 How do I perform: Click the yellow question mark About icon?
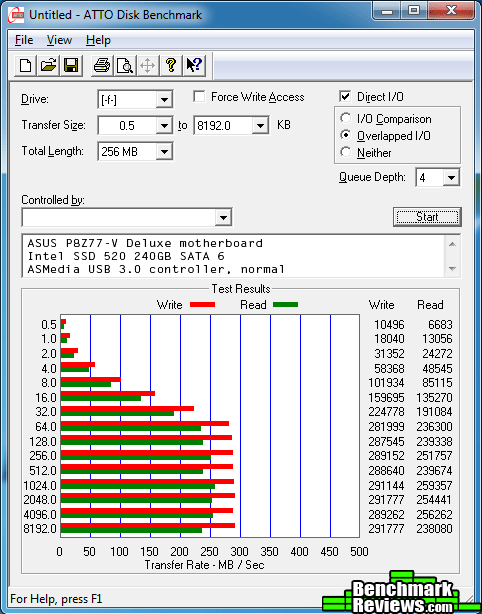(170, 65)
